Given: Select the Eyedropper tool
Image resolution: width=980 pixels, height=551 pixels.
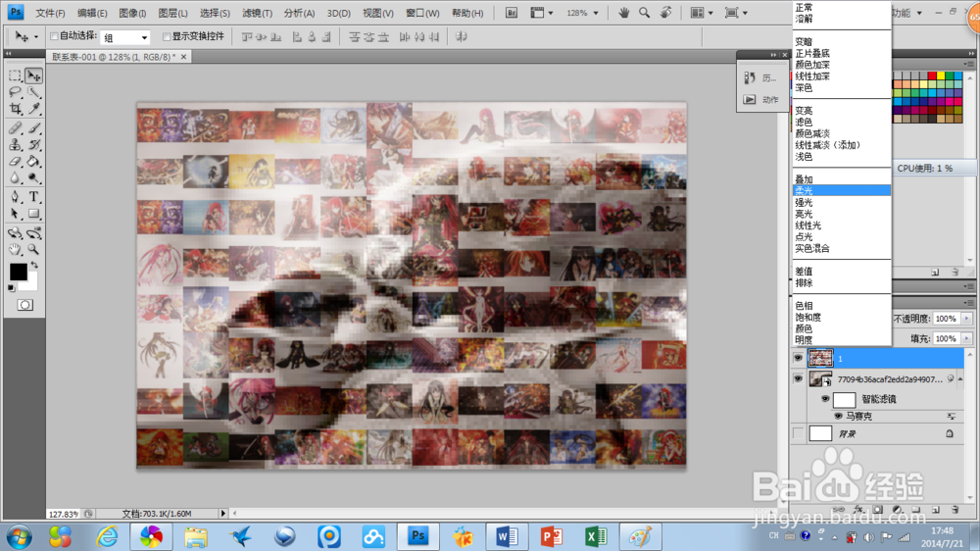Looking at the screenshot, I should (33, 109).
